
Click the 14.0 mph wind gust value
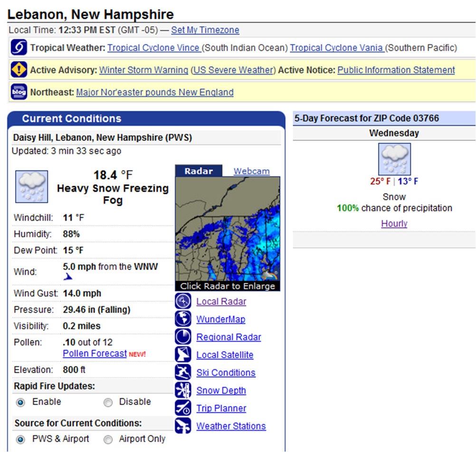(x=82, y=293)
